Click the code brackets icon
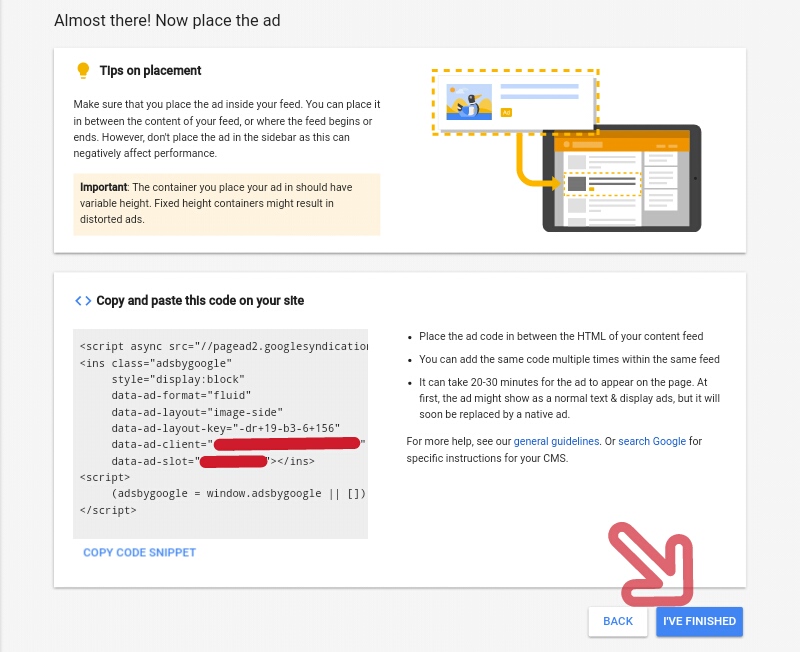The image size is (800, 652). click(x=83, y=300)
